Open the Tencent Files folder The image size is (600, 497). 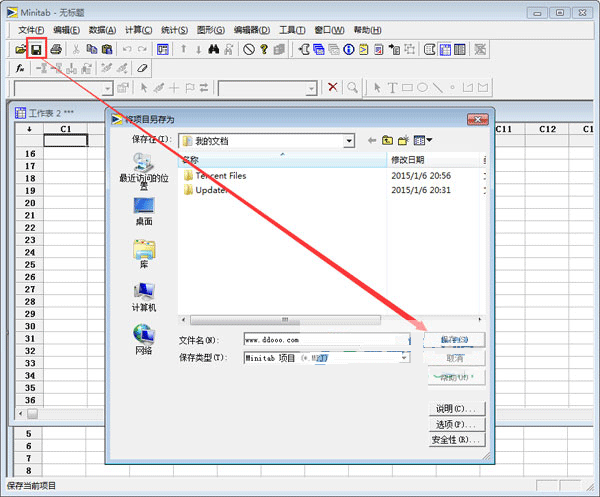pos(215,176)
